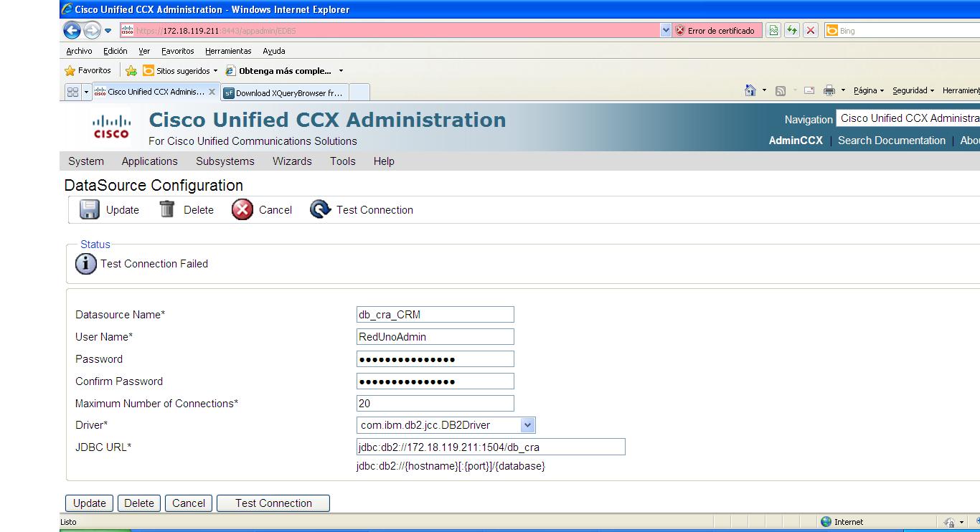Open the Ayuda menu
The width and height of the screenshot is (980, 532).
[274, 51]
